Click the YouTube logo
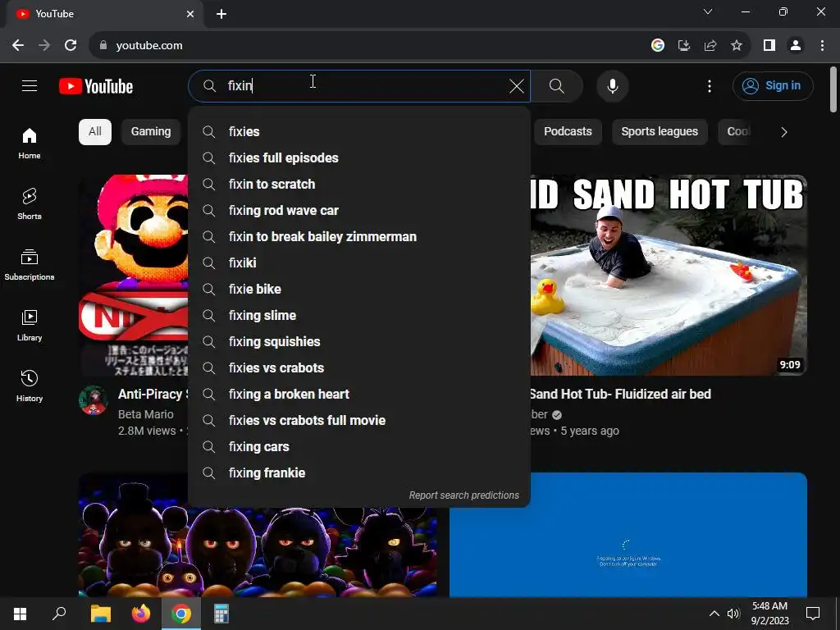Viewport: 840px width, 630px height. (96, 86)
